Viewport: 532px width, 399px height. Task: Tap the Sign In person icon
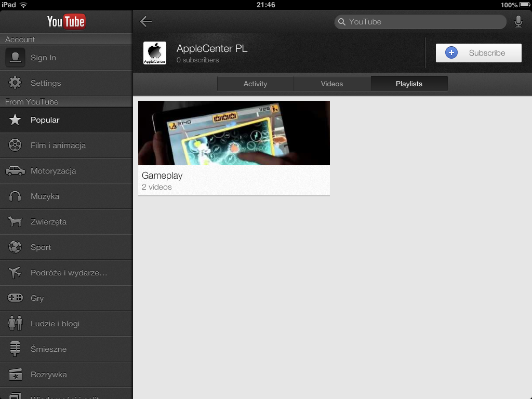tap(15, 58)
